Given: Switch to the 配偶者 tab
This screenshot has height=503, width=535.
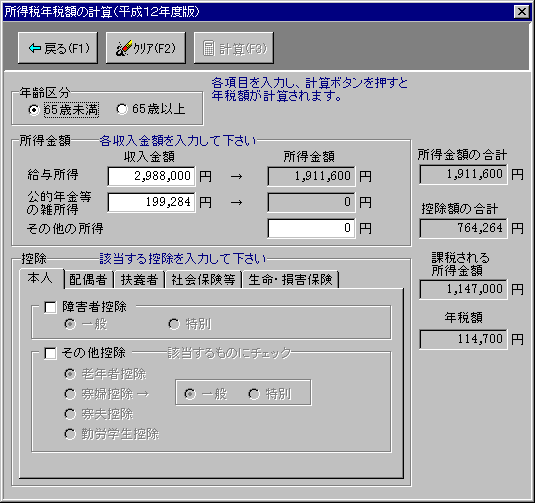Looking at the screenshot, I should (88, 279).
